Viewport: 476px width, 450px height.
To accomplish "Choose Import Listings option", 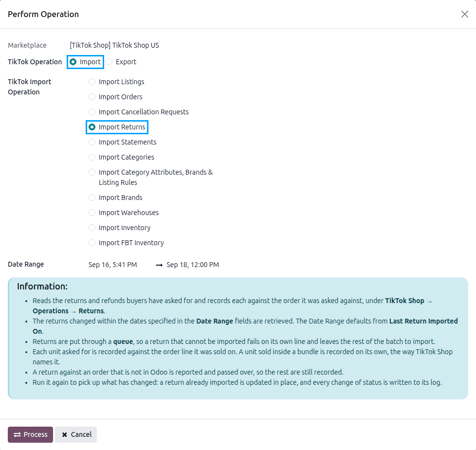I will tap(116, 82).
